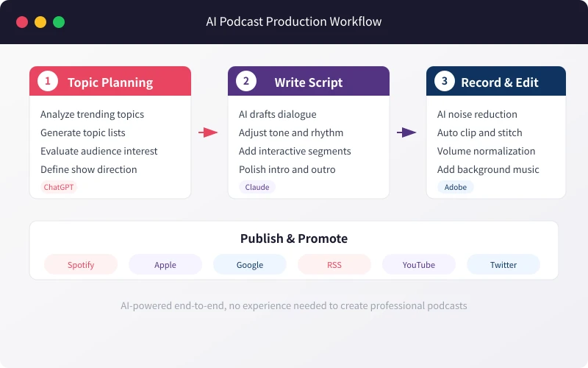Click 'Define show direction' text

tap(89, 169)
